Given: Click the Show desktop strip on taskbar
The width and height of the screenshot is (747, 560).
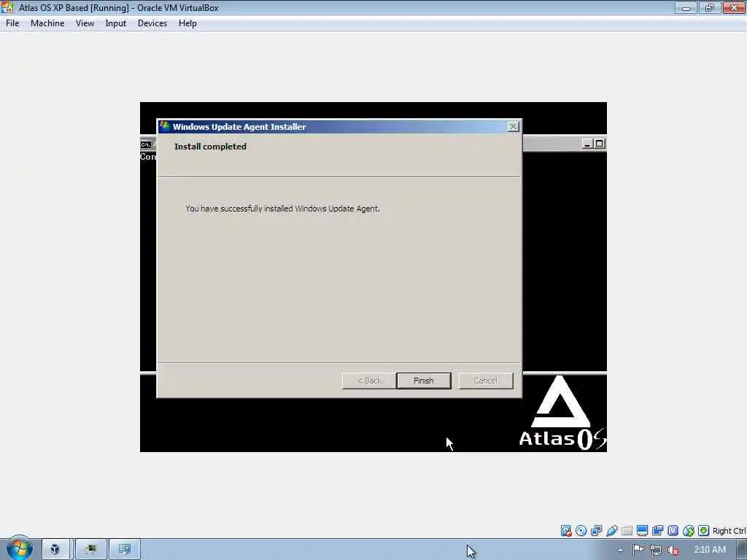Looking at the screenshot, I should tap(742, 550).
